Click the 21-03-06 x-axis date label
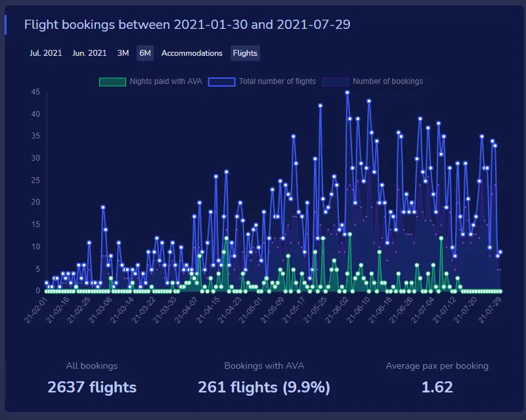The height and width of the screenshot is (420, 526). point(100,310)
